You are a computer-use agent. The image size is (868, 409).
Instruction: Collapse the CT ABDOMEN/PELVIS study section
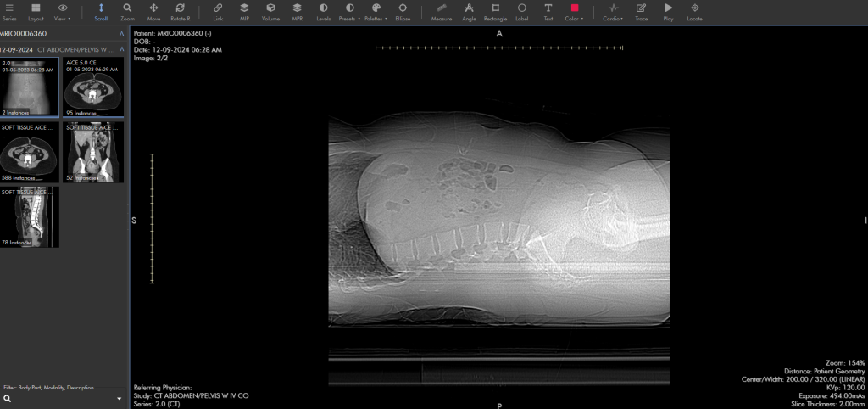[122, 49]
